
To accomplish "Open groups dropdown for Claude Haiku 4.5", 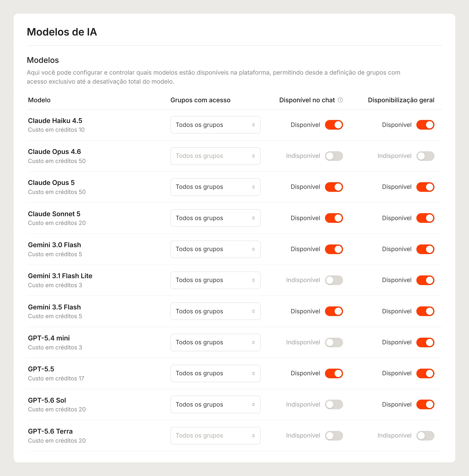I will coord(215,125).
